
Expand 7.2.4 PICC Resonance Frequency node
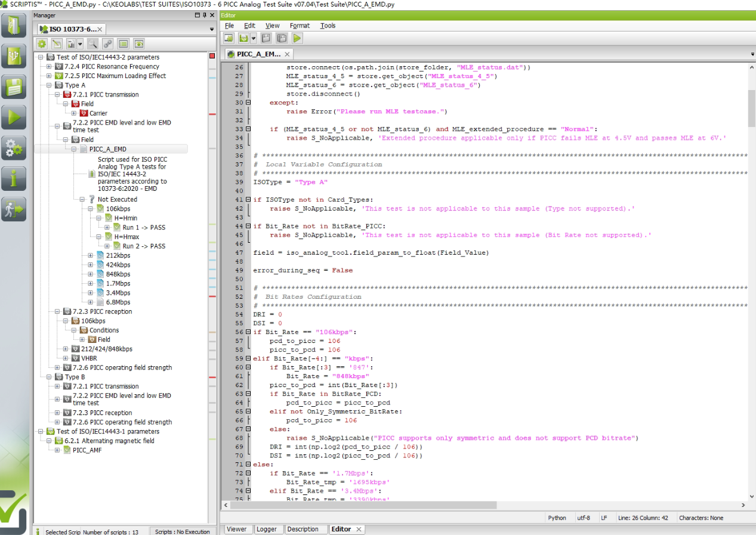[x=49, y=67]
